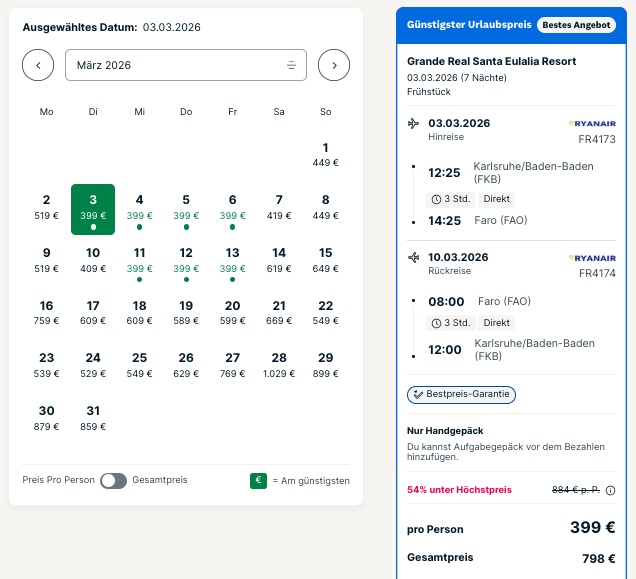This screenshot has width=636, height=579.
Task: Click the info icon beside the crossed-out 884 € price
Action: (x=610, y=490)
